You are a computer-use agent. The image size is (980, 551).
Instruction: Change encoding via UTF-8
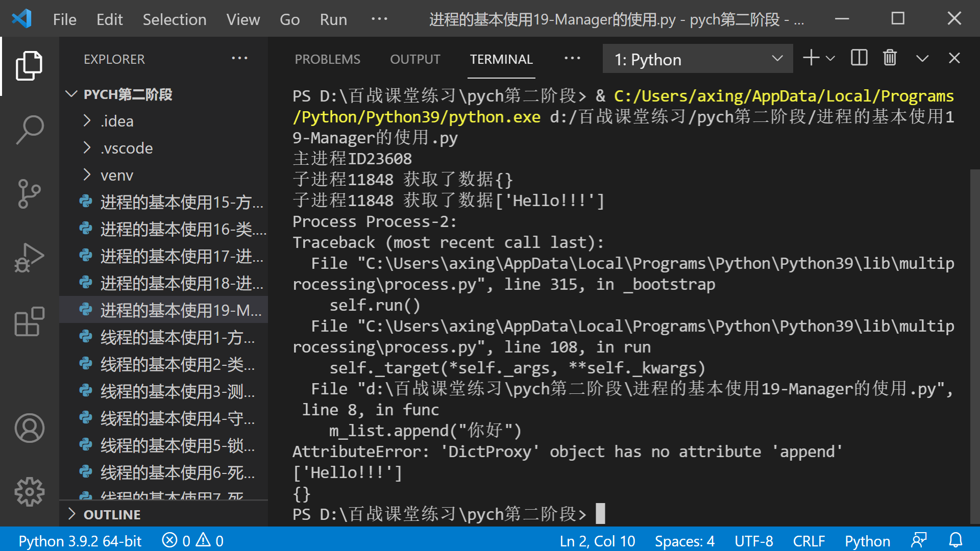[x=753, y=540]
